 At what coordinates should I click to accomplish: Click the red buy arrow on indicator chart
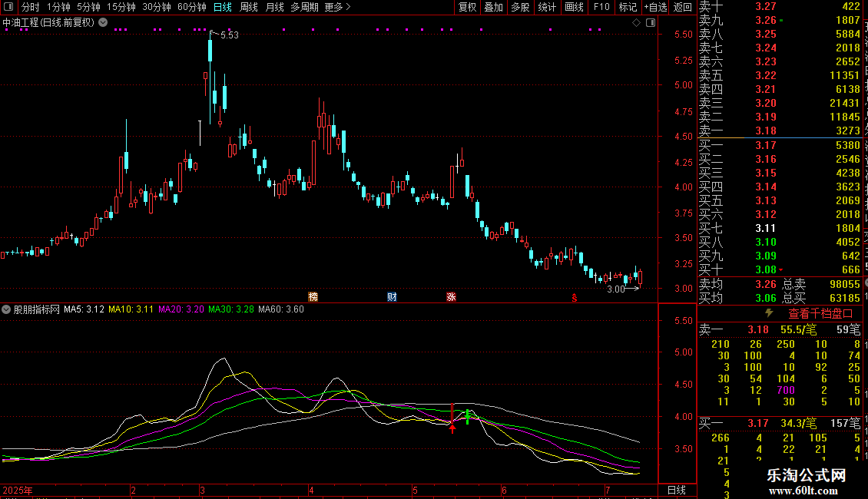click(x=452, y=427)
